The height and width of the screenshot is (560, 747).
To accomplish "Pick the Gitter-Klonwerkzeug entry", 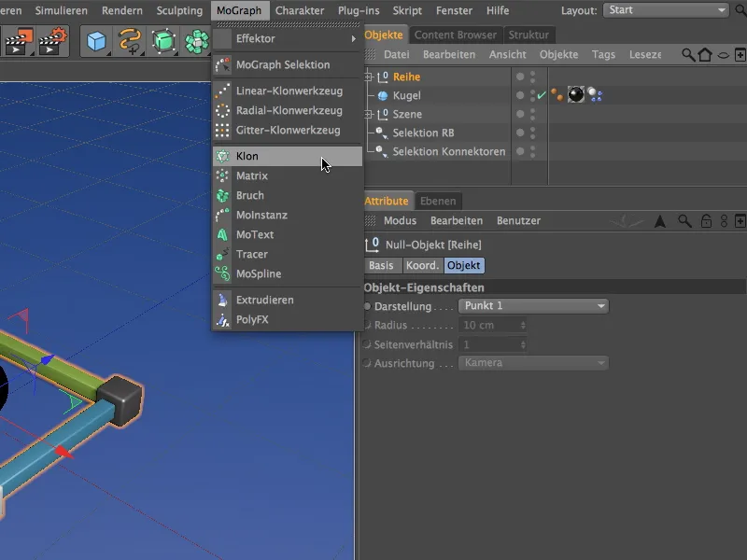I will (x=288, y=130).
